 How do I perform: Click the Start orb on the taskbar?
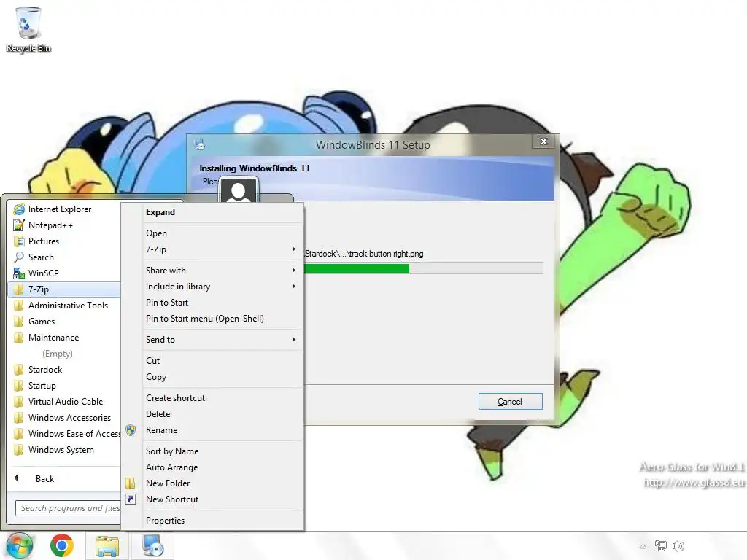pyautogui.click(x=19, y=545)
